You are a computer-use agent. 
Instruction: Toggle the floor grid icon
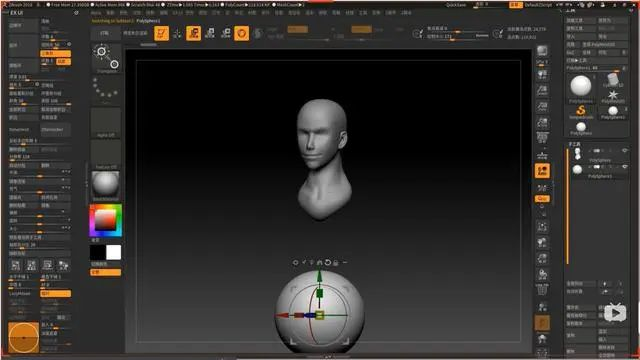[542, 155]
